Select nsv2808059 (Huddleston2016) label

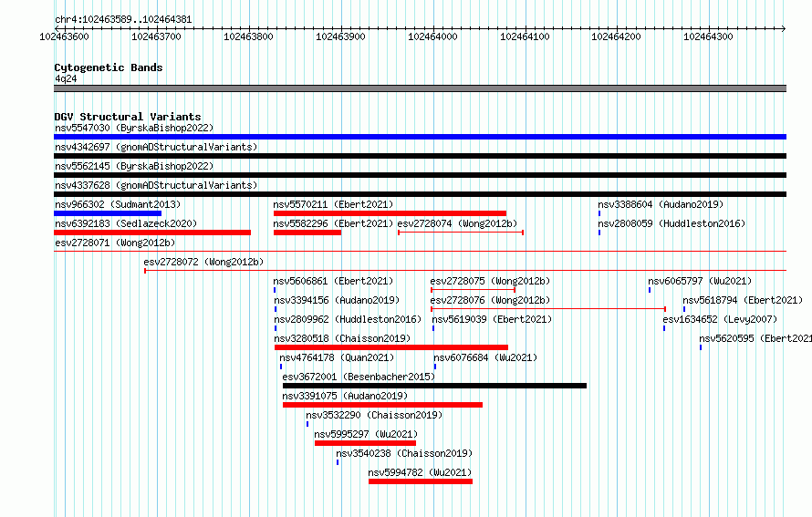pyautogui.click(x=671, y=223)
